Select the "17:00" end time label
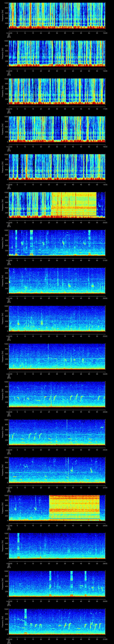The width and height of the screenshot is (114, 644). tap(105, 109)
